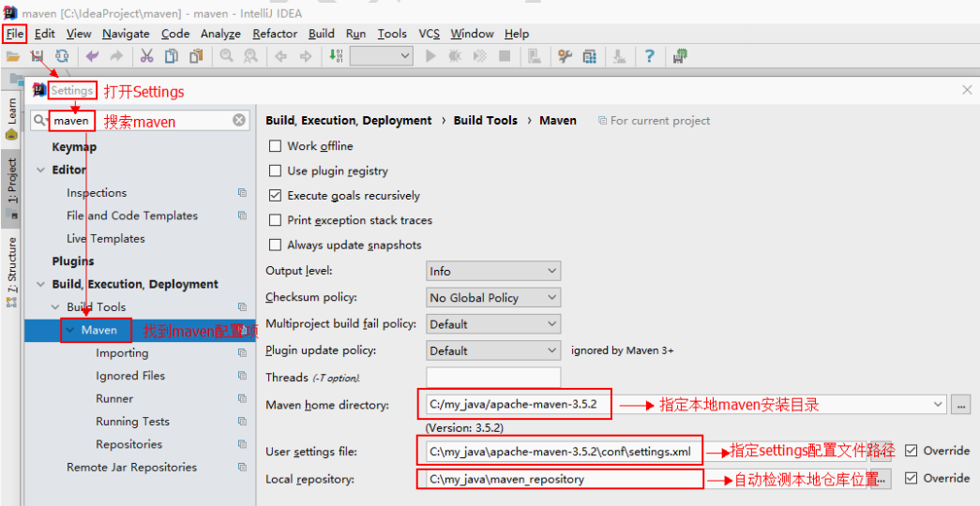Image resolution: width=980 pixels, height=506 pixels.
Task: Click the Undo arrow icon
Action: click(x=93, y=57)
